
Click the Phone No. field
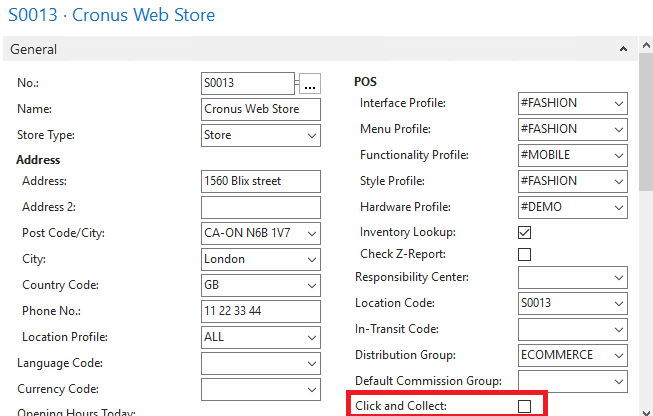pyautogui.click(x=261, y=311)
